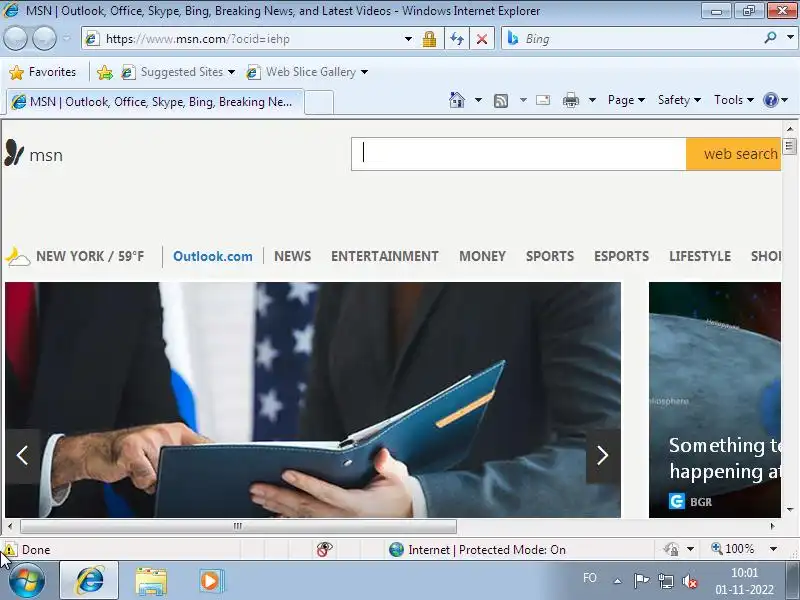This screenshot has height=600, width=800.
Task: Click the security lock icon
Action: pos(429,39)
